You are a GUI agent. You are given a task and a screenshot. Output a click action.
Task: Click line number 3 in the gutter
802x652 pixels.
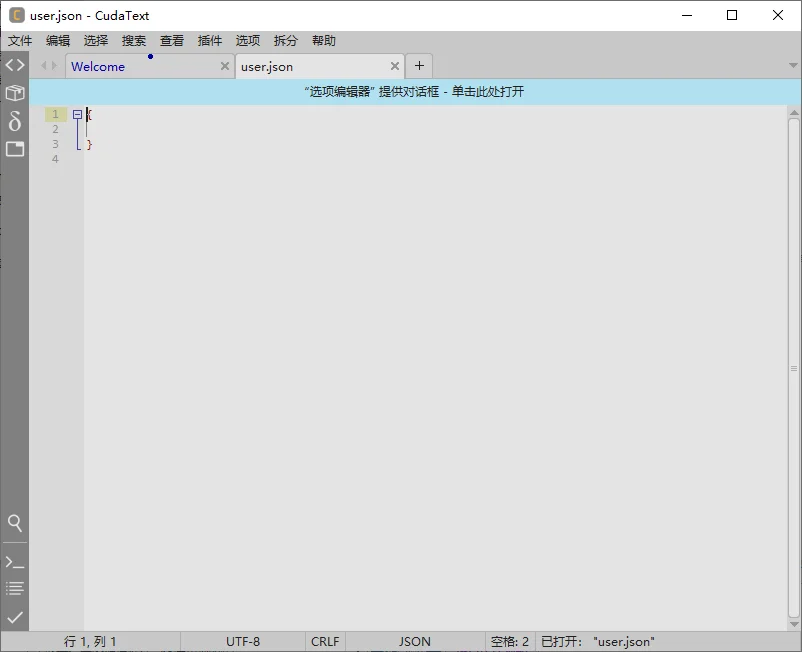click(55, 144)
